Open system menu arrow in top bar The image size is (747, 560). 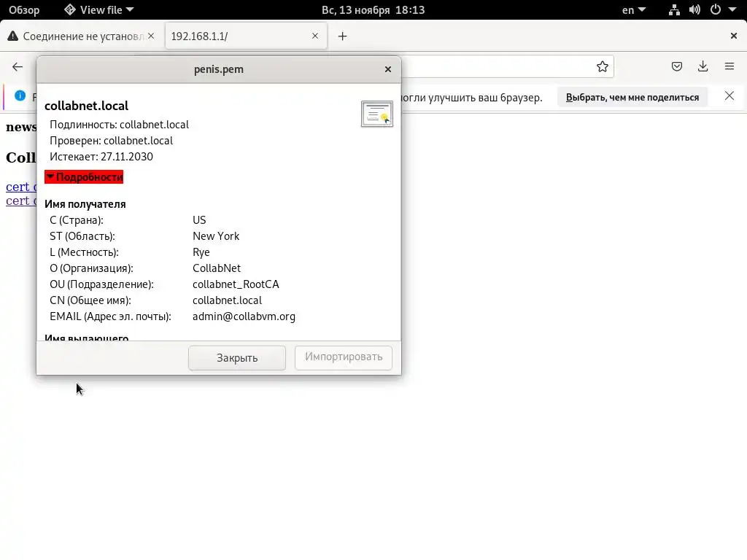coord(732,10)
